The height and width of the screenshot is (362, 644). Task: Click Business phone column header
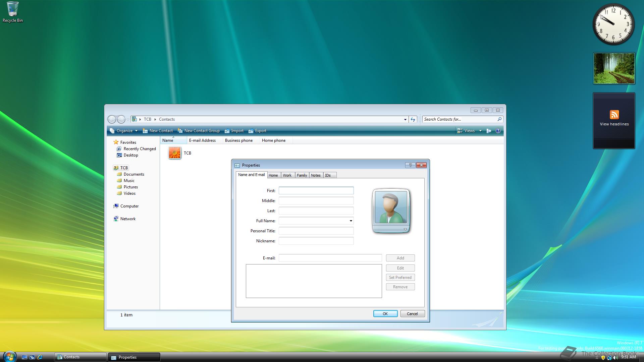[x=241, y=140]
